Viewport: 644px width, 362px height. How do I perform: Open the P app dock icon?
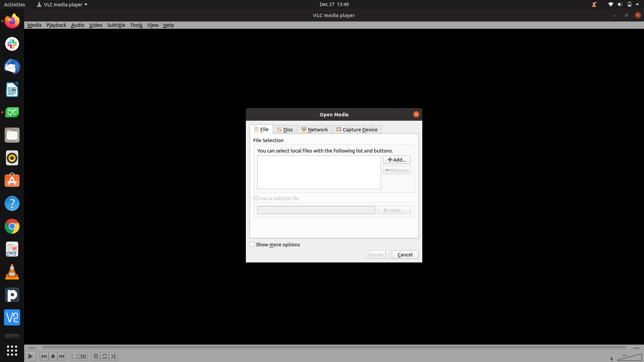tap(12, 295)
